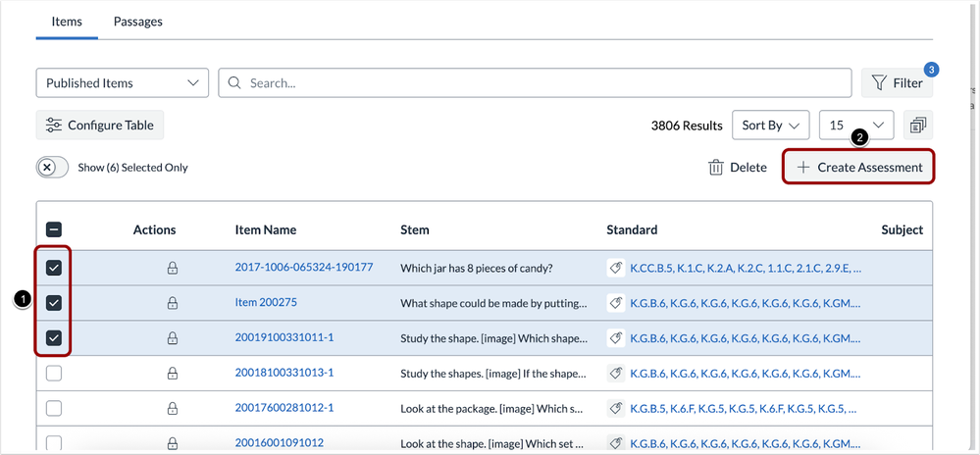Toggle the select-all header checkbox
This screenshot has width=980, height=455.
[54, 229]
